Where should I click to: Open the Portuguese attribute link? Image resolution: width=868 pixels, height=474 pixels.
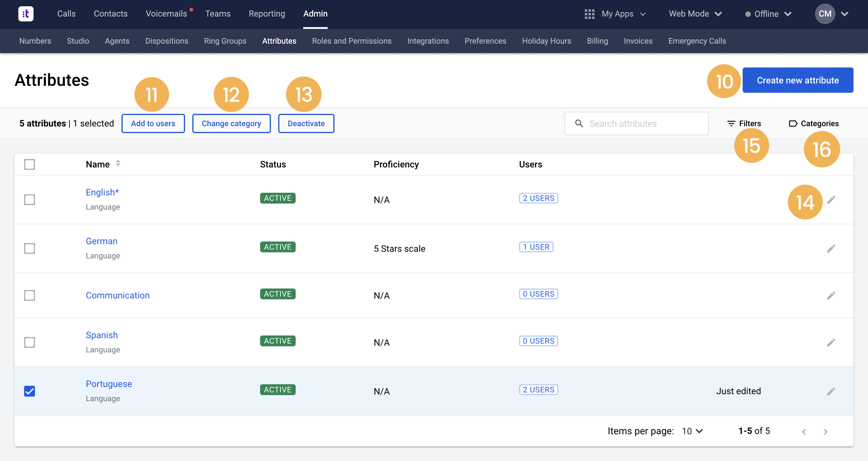[109, 384]
